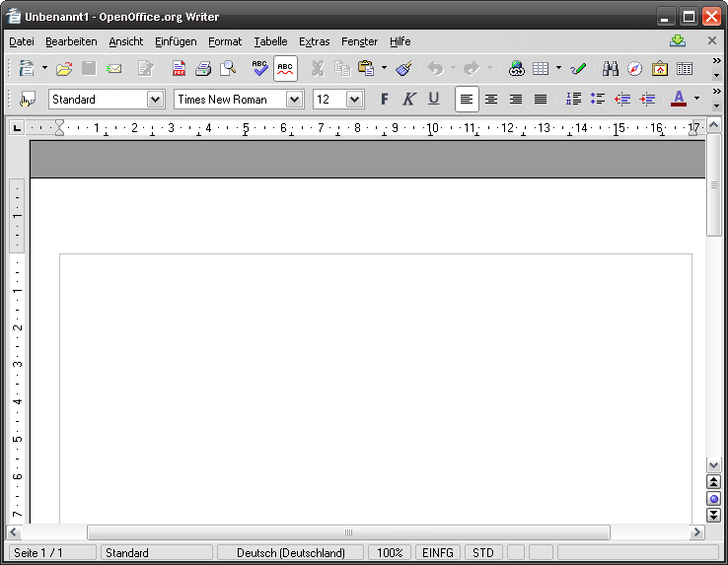Open the Tabelle menu
This screenshot has height=565, width=728.
click(x=270, y=41)
